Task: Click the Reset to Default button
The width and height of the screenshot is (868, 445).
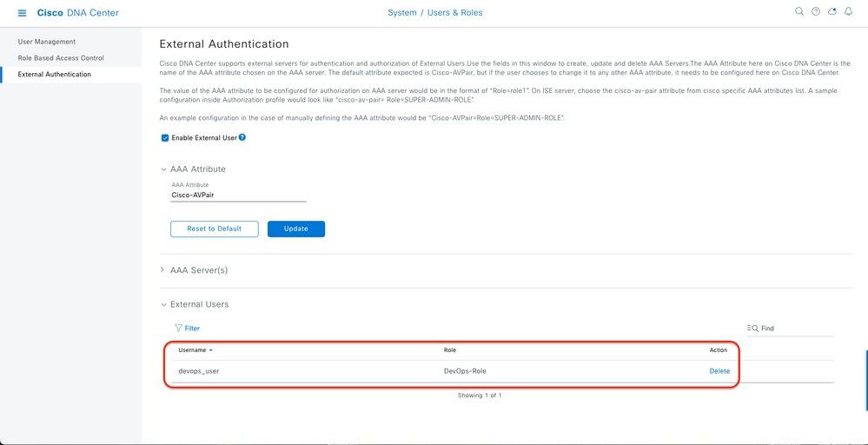Action: (215, 229)
